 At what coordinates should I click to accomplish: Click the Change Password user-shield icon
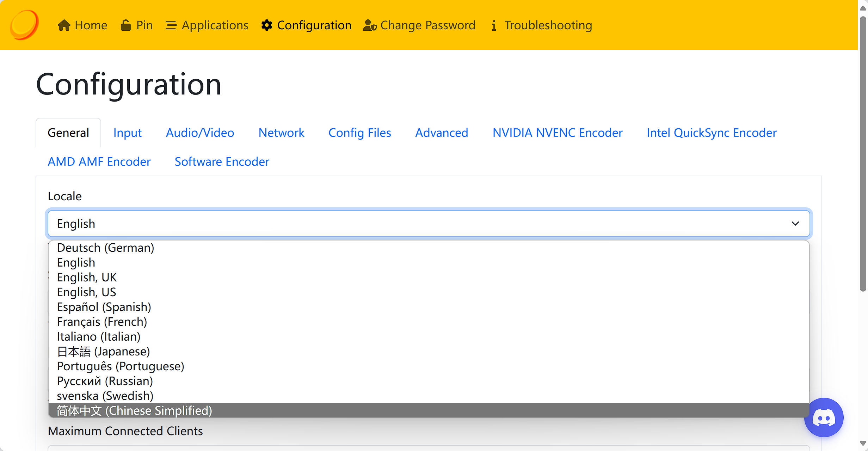pyautogui.click(x=370, y=25)
